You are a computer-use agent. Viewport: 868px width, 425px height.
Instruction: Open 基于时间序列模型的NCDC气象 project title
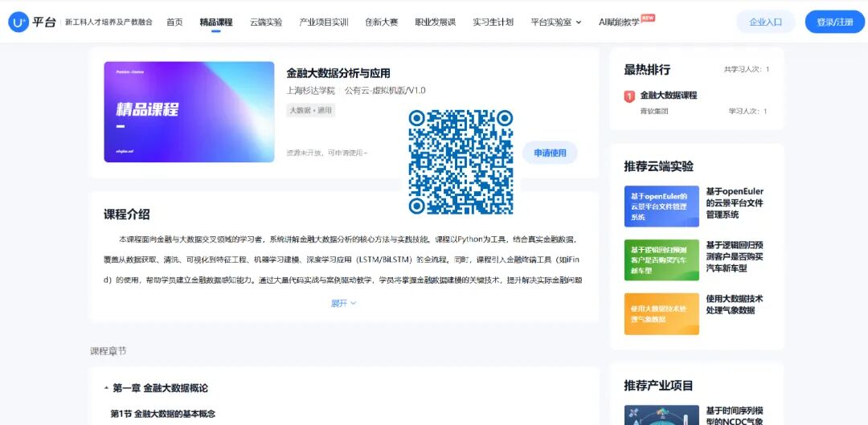point(735,415)
